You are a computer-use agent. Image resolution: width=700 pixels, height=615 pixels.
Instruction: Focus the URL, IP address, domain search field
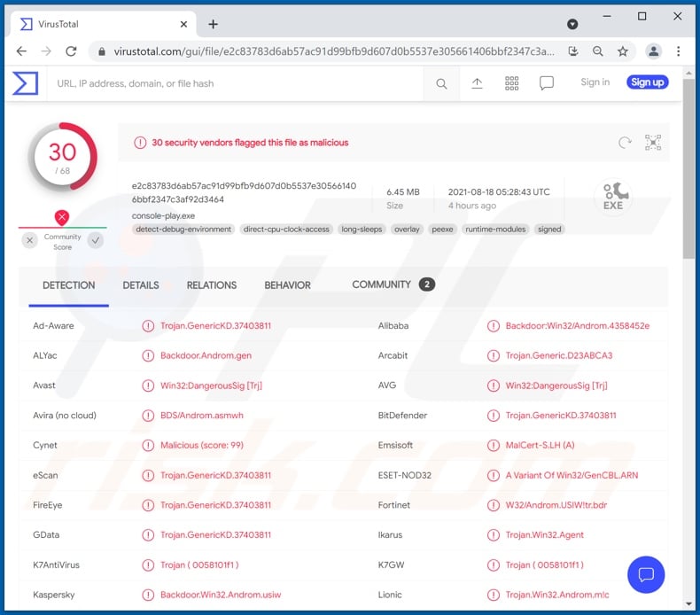pos(237,83)
